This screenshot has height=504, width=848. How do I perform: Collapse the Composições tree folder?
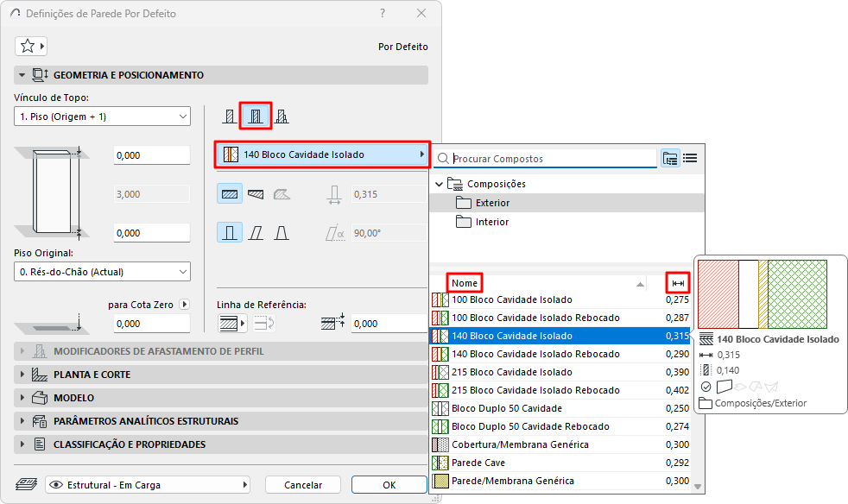coord(440,184)
